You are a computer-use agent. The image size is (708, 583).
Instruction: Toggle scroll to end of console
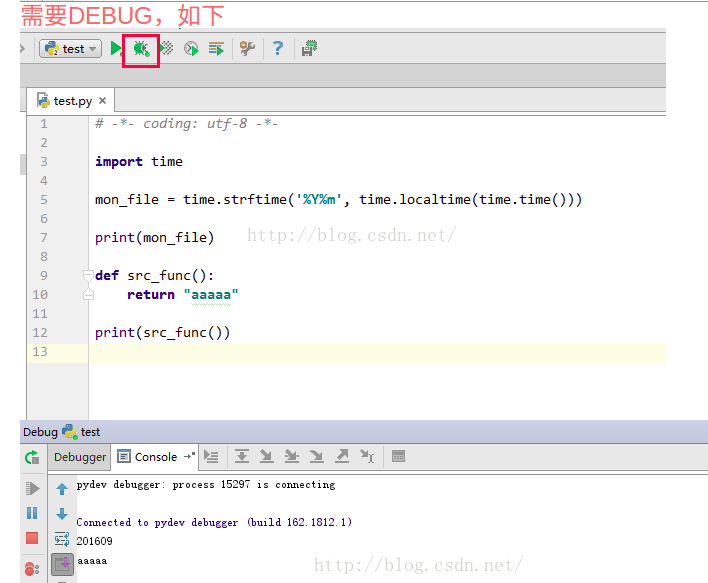(x=62, y=564)
